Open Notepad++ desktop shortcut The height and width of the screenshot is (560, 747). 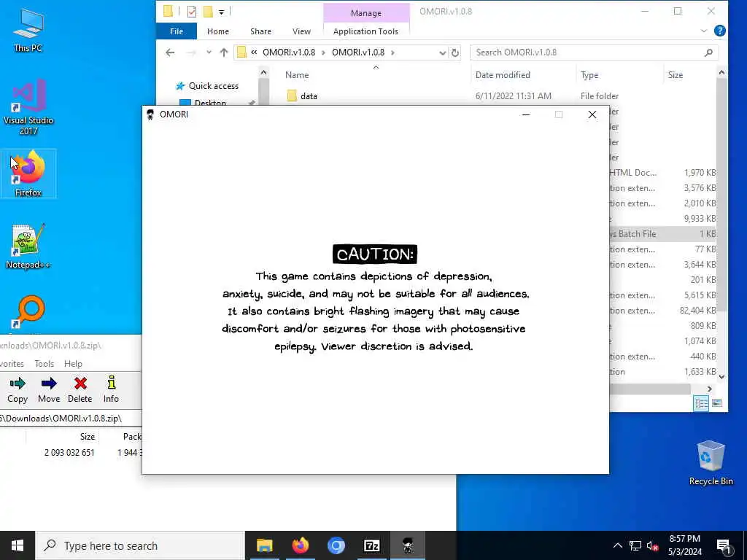28,246
